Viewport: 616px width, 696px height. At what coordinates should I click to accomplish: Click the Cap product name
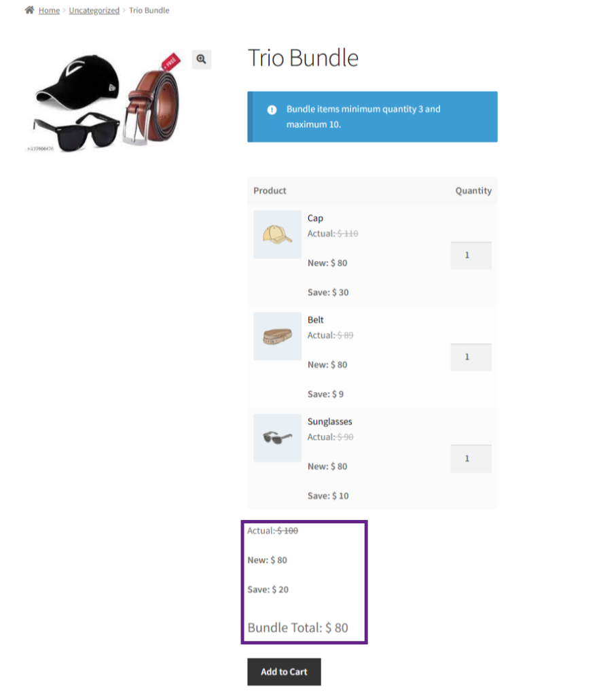(x=315, y=218)
